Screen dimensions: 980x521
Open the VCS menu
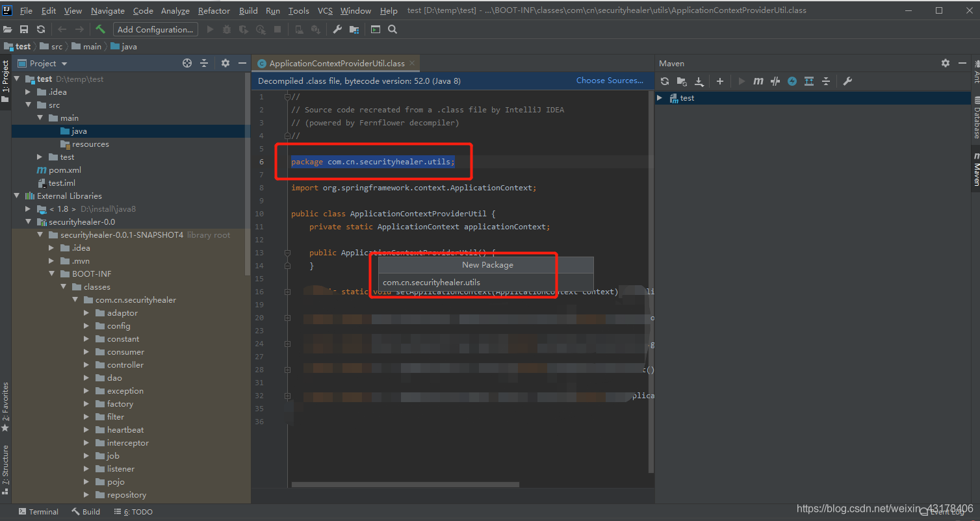[325, 10]
